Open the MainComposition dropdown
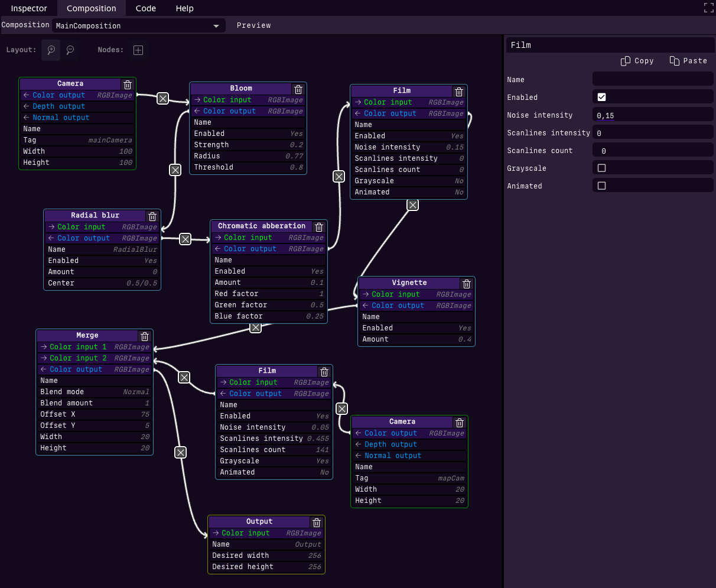Image resolution: width=716 pixels, height=588 pixels. (x=139, y=26)
